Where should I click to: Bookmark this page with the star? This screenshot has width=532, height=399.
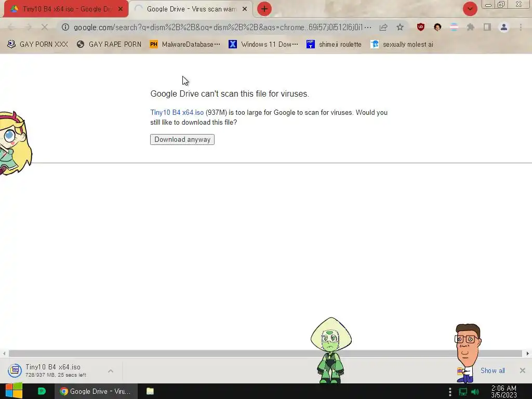(x=400, y=27)
